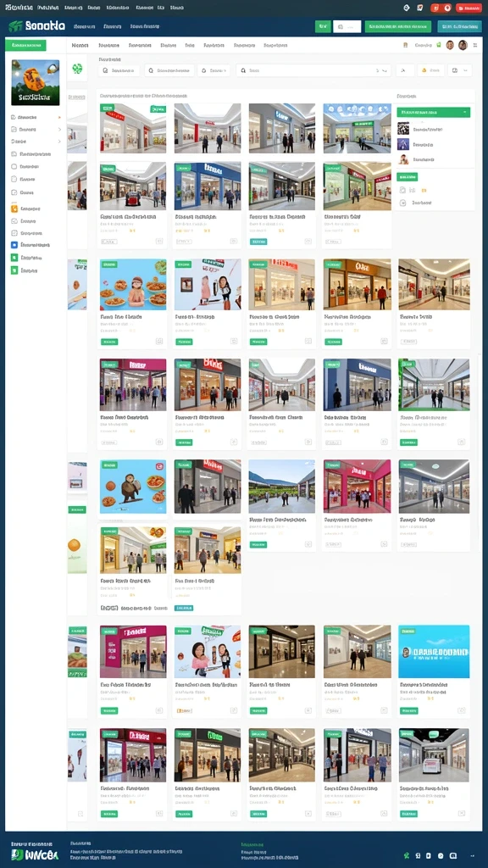Select the QR code entry in right panel

(420, 129)
